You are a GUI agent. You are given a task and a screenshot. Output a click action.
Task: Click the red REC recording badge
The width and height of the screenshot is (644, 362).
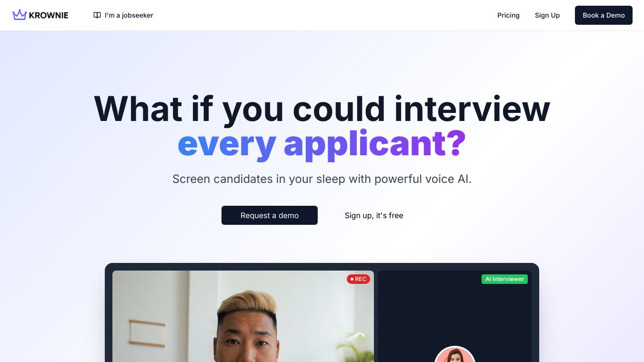coord(358,279)
